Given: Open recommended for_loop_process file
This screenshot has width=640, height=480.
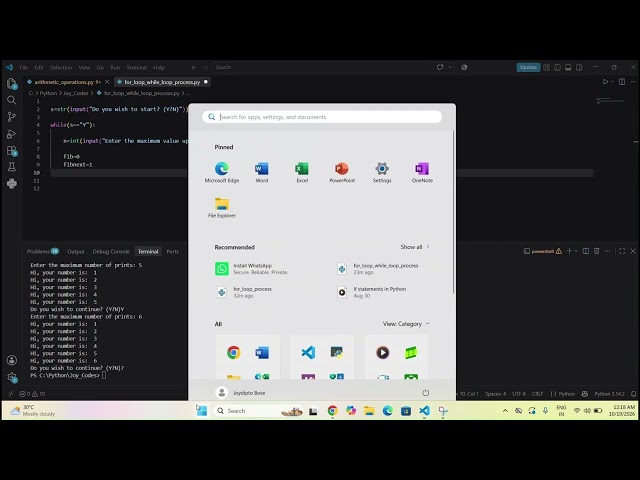Looking at the screenshot, I should point(244,292).
